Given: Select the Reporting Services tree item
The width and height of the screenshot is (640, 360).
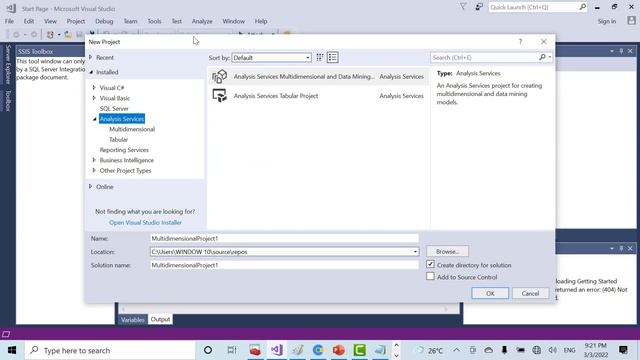Looking at the screenshot, I should [124, 150].
